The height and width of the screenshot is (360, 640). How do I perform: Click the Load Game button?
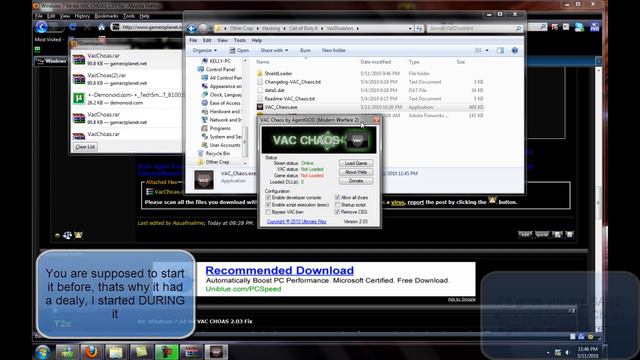(x=356, y=163)
